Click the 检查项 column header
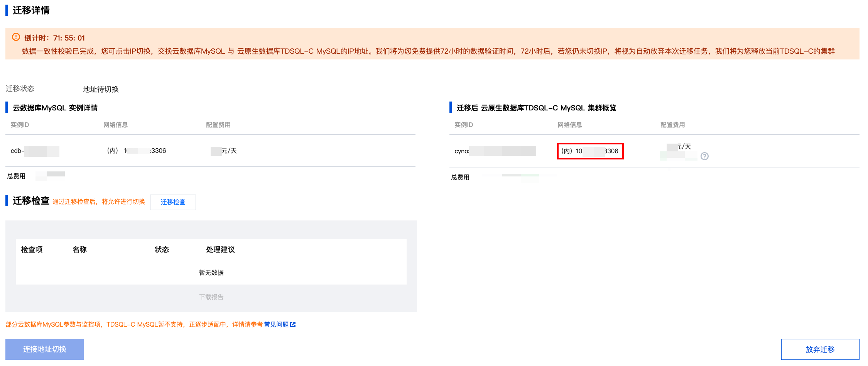The width and height of the screenshot is (868, 366). pos(32,249)
